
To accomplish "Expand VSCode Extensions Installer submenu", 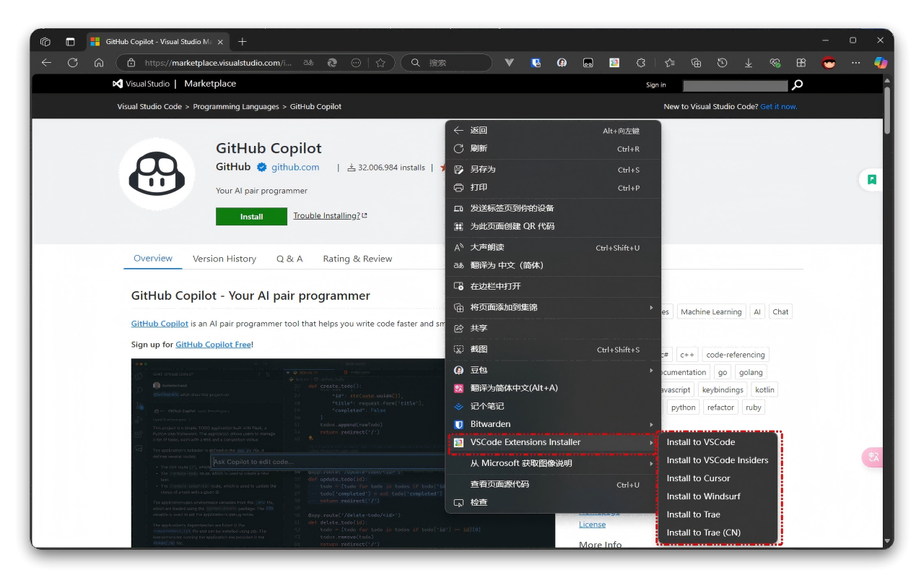I will (x=553, y=443).
